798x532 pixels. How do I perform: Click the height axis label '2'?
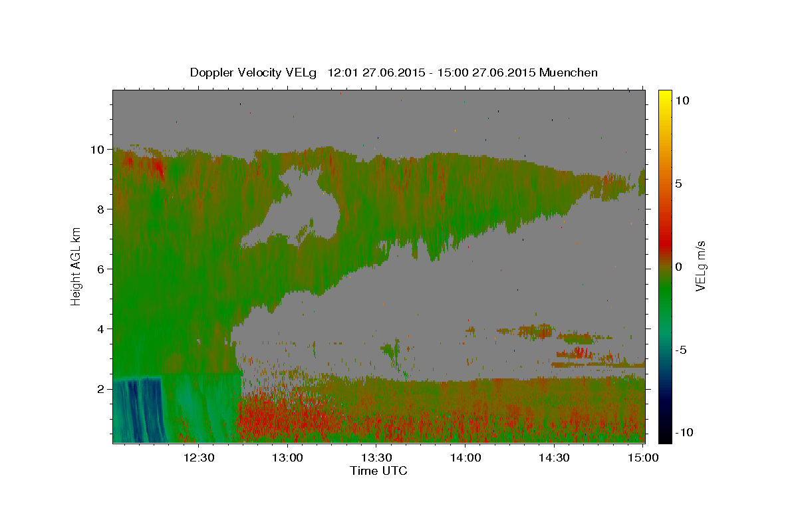pos(101,389)
